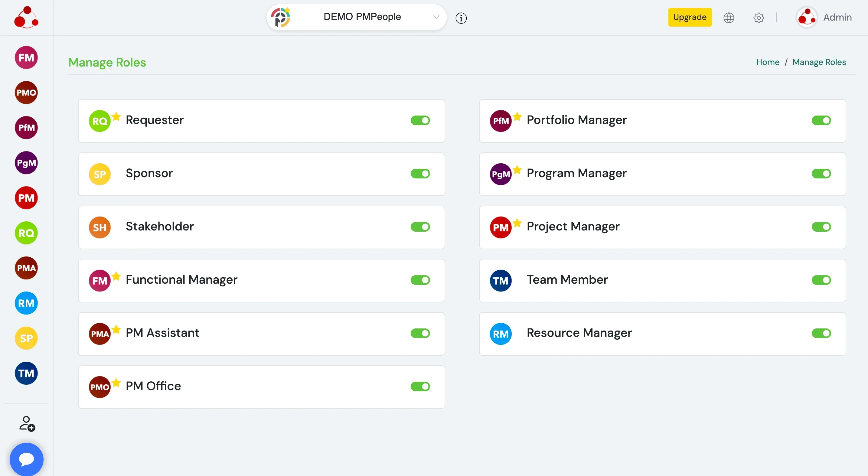Toggle off the Stakeholder role

coord(420,227)
